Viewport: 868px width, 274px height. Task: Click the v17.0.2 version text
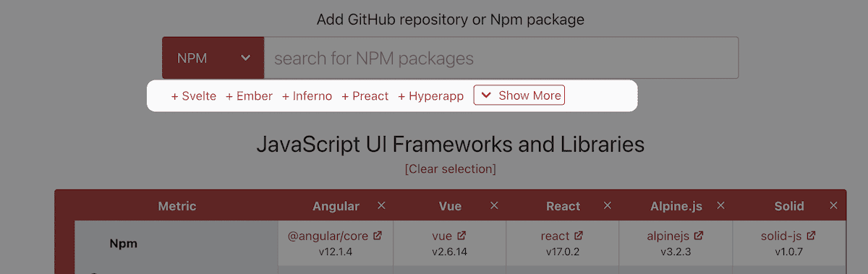tap(563, 252)
